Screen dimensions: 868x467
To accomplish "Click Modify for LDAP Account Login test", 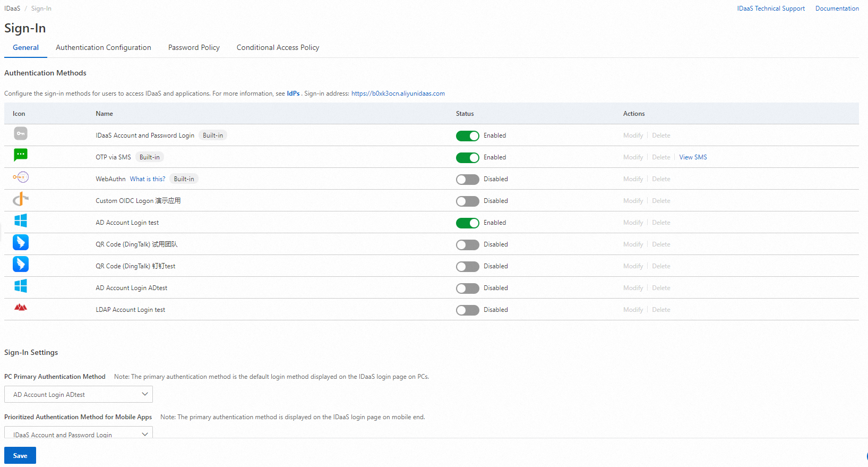I will [633, 310].
